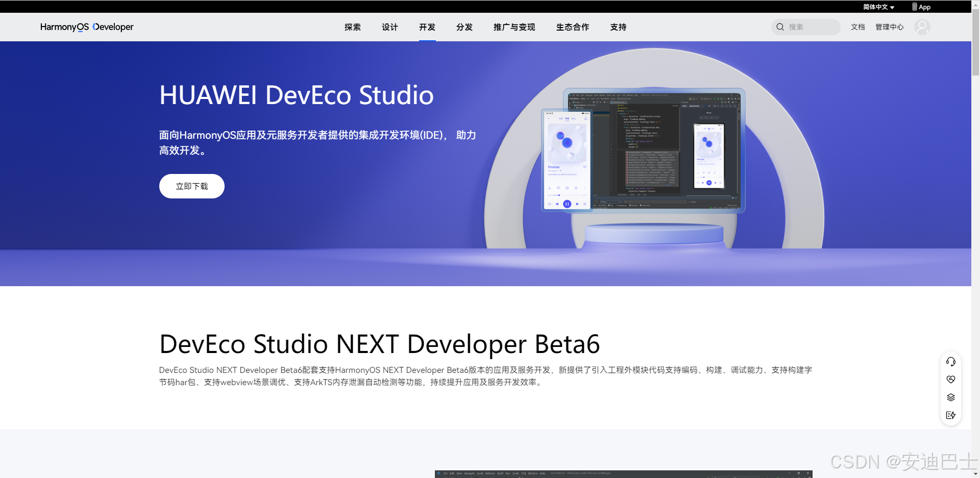The height and width of the screenshot is (478, 980).
Task: Click the 立即下载 download button
Action: (x=192, y=186)
